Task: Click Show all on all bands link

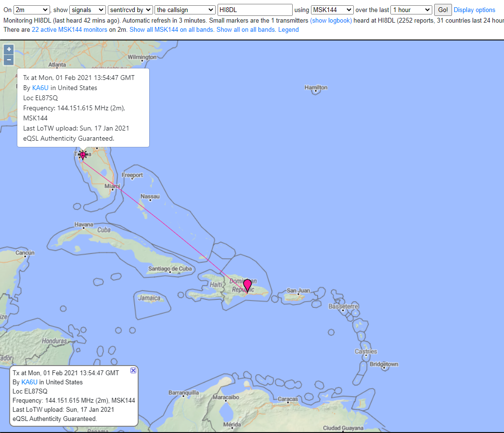Action: 246,30
